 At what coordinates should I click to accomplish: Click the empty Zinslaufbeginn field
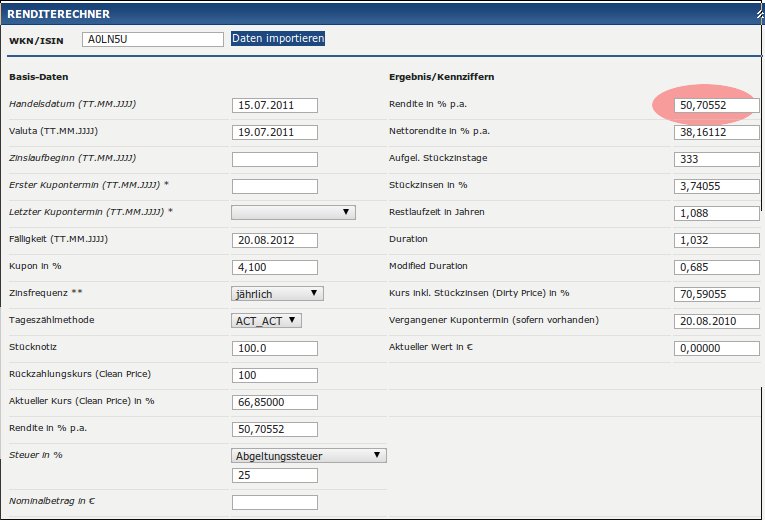coord(274,159)
